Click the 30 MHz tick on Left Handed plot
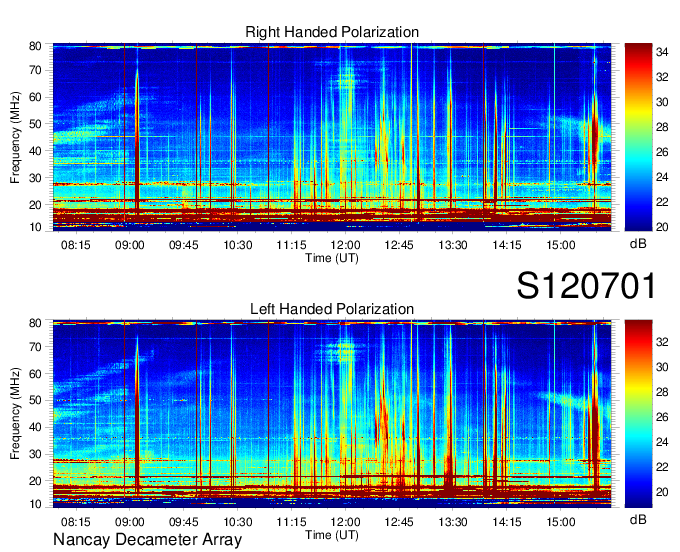The height and width of the screenshot is (552, 680). click(x=35, y=454)
